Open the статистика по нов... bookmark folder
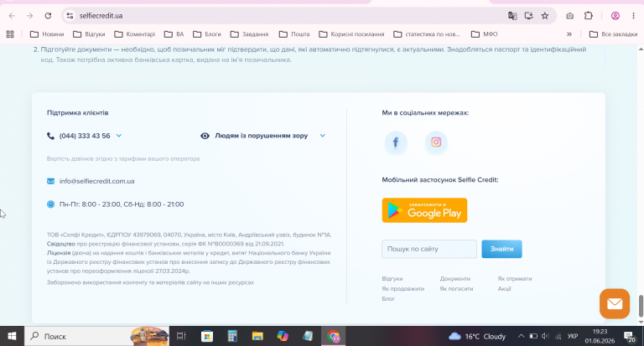The height and width of the screenshot is (346, 644). [427, 34]
